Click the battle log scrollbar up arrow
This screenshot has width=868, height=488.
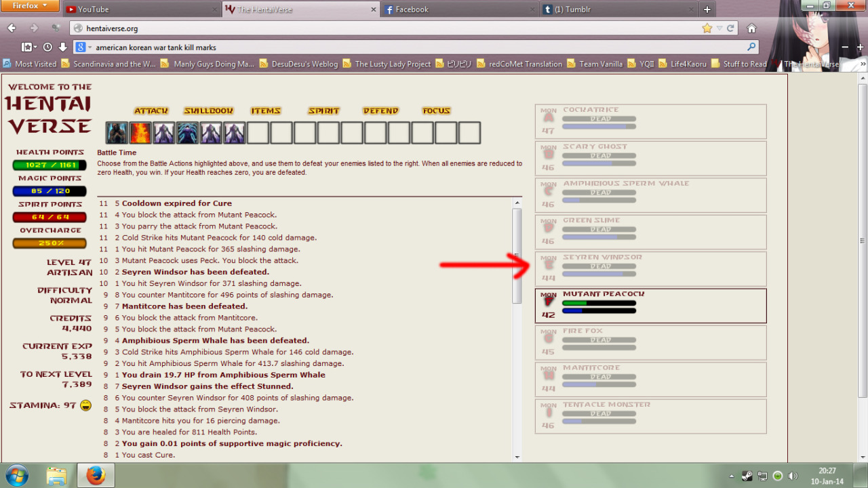click(517, 203)
